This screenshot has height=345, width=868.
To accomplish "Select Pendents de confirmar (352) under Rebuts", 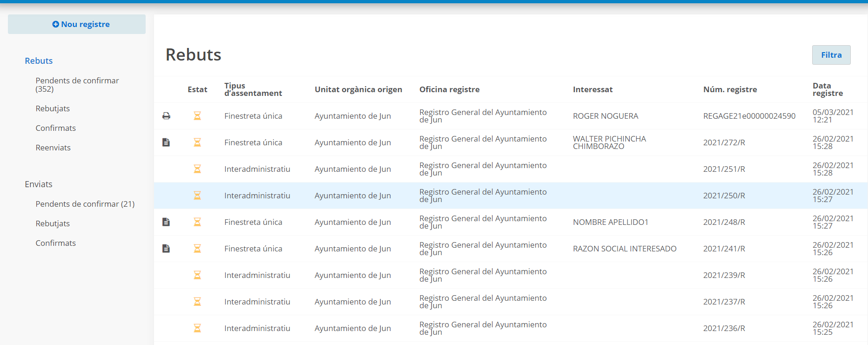I will 77,85.
